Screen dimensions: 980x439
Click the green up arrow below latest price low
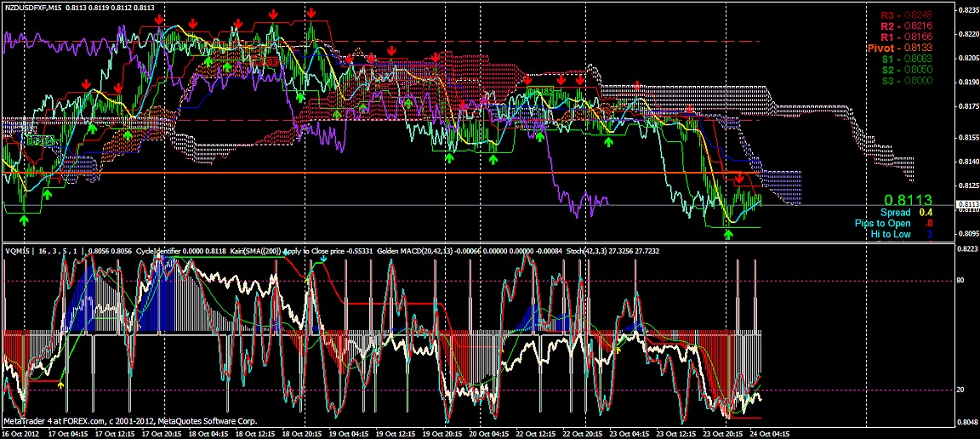[728, 233]
